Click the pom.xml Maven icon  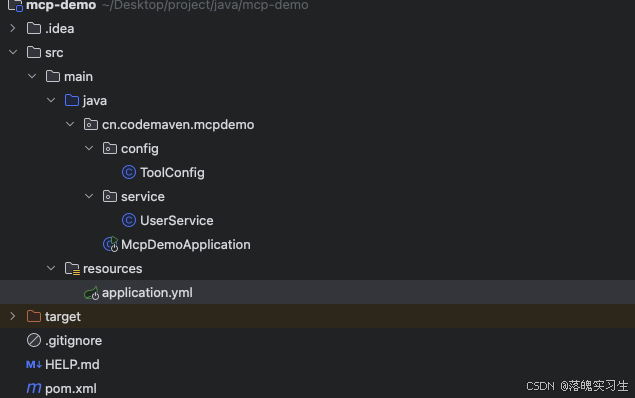[34, 388]
